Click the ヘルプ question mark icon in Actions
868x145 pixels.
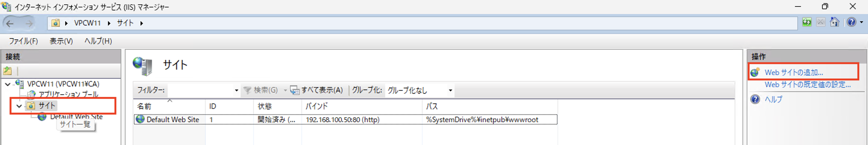[x=755, y=99]
